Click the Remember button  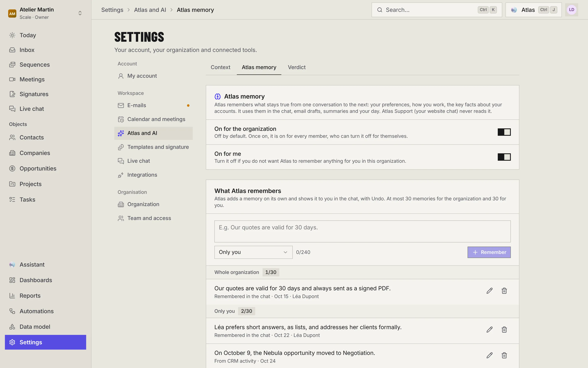pos(489,252)
